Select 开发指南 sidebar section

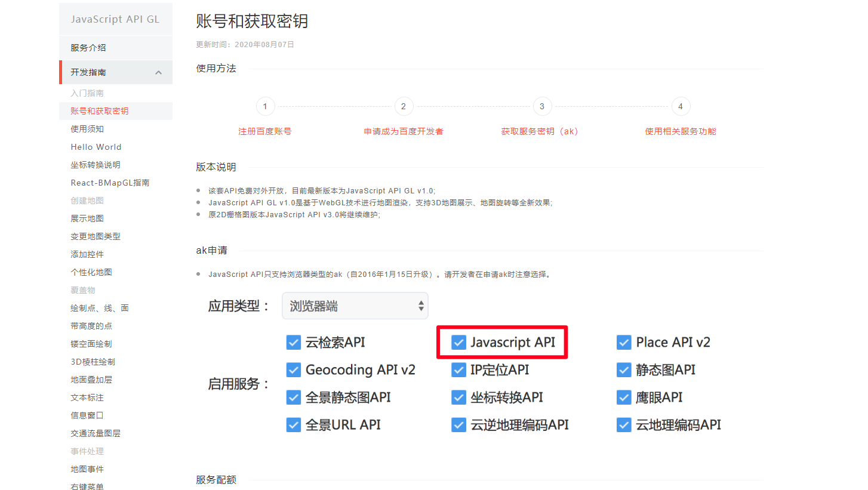116,72
